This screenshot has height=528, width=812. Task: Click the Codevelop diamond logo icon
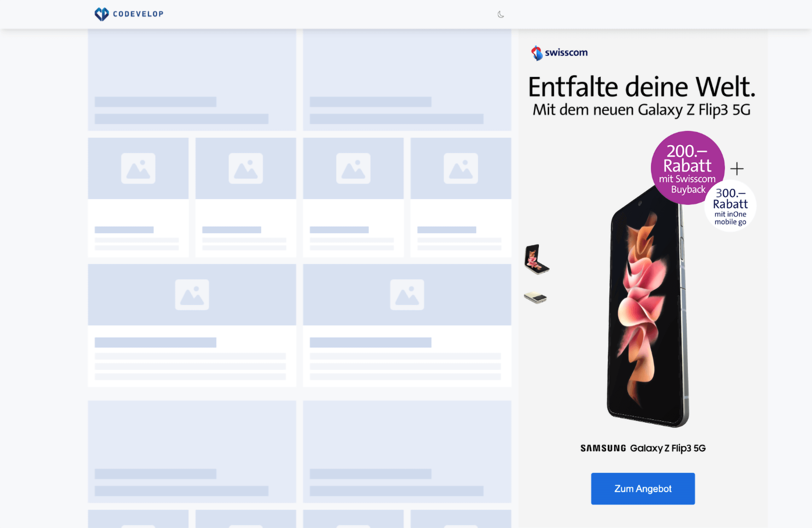pos(102,14)
